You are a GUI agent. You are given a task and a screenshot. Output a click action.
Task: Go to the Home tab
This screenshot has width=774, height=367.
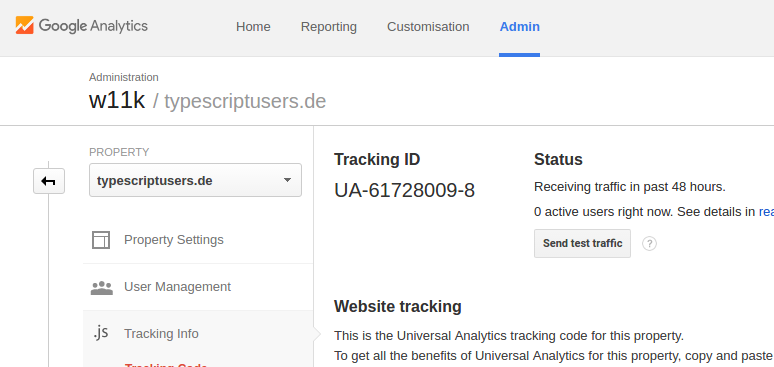pos(253,27)
